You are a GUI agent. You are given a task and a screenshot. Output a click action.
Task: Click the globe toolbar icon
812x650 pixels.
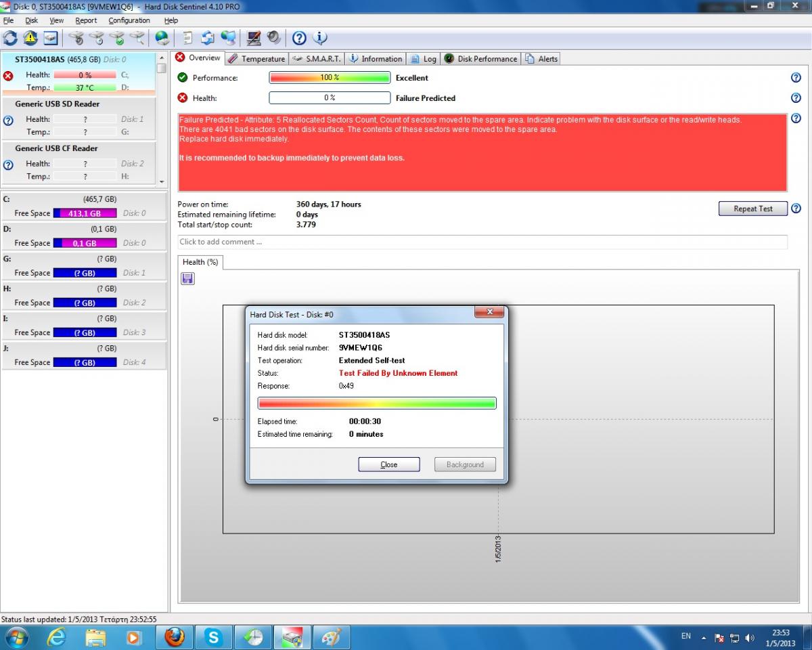(162, 38)
